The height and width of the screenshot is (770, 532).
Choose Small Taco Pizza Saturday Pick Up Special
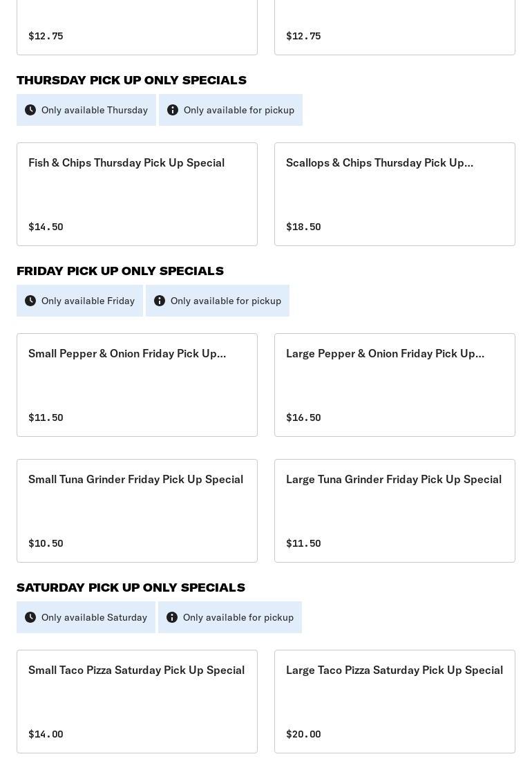tap(137, 702)
